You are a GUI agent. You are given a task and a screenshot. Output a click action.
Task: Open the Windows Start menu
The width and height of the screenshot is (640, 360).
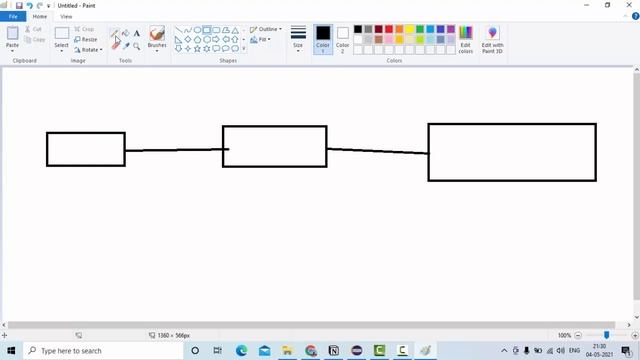click(11, 351)
